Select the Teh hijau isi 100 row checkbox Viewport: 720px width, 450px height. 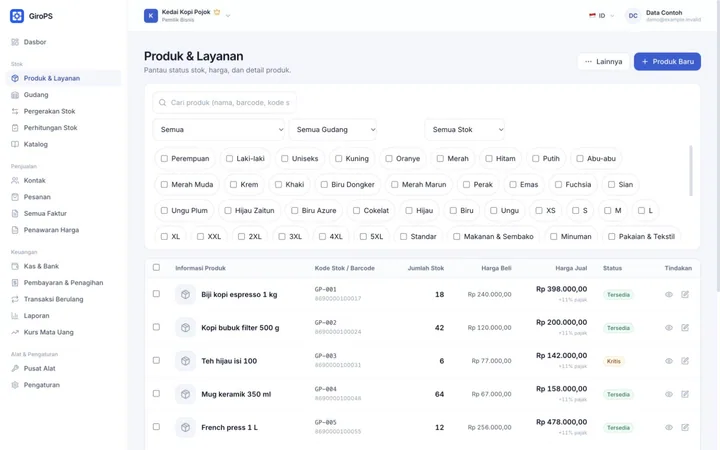click(156, 360)
